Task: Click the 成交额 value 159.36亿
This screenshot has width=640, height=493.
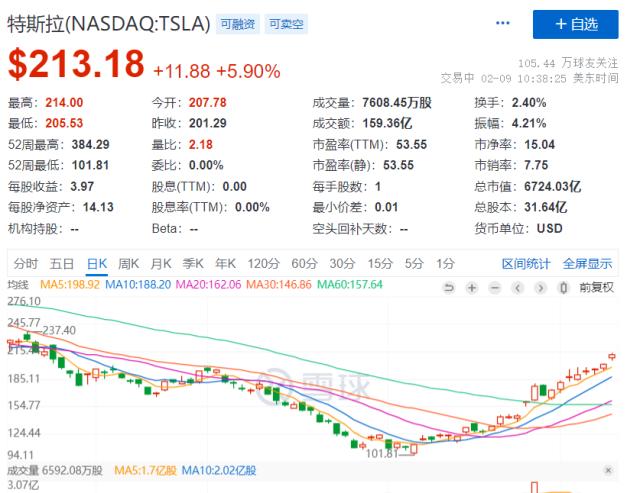Action: 387,123
